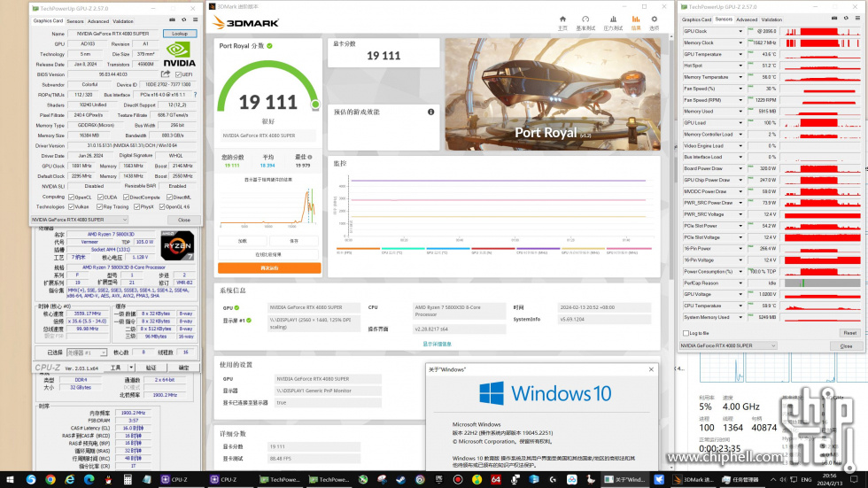Screen dimensions: 868x488
Task: Open hamburger menu in right GPU-Z Sensors window
Action: 857,19
